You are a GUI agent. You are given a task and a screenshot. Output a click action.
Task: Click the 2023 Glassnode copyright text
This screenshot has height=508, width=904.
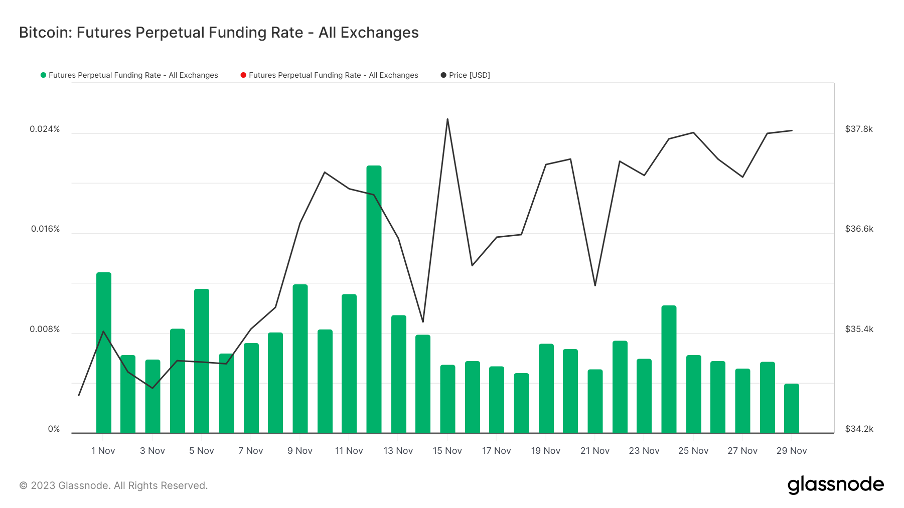click(113, 486)
